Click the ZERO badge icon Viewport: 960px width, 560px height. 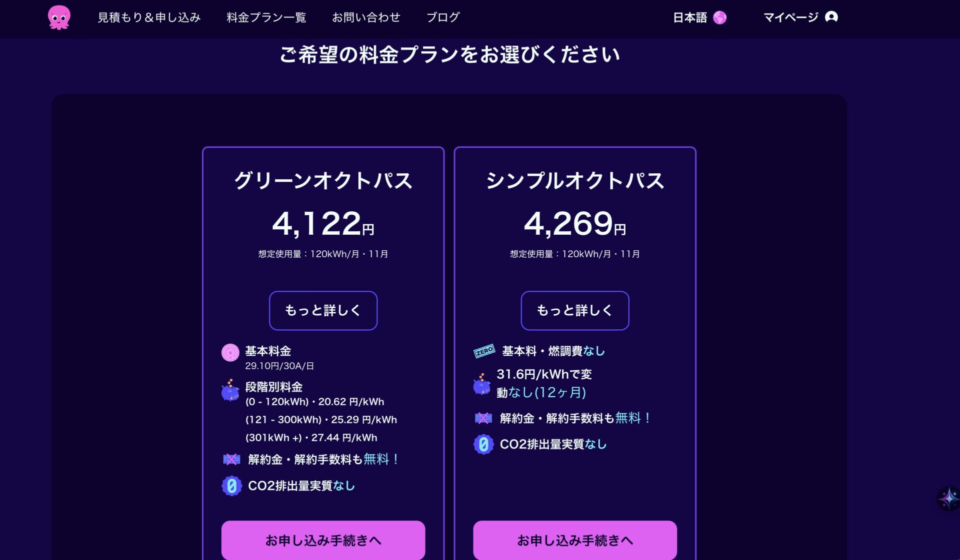click(x=484, y=351)
